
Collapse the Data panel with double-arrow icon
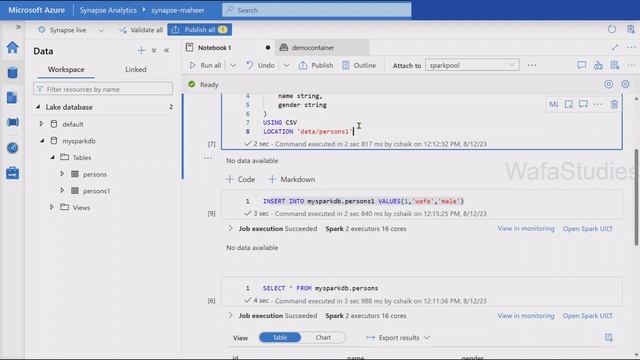tap(167, 50)
